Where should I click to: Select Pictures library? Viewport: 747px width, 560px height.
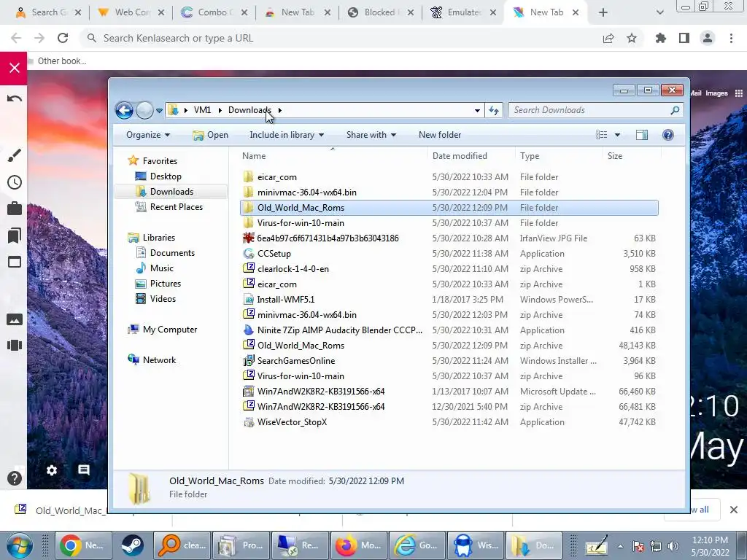coord(166,284)
